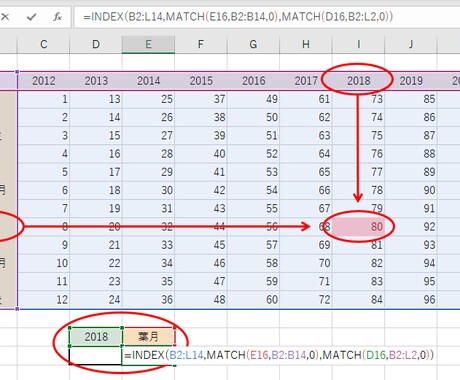
Task: Select the cell containing 17
Action: click(x=96, y=172)
